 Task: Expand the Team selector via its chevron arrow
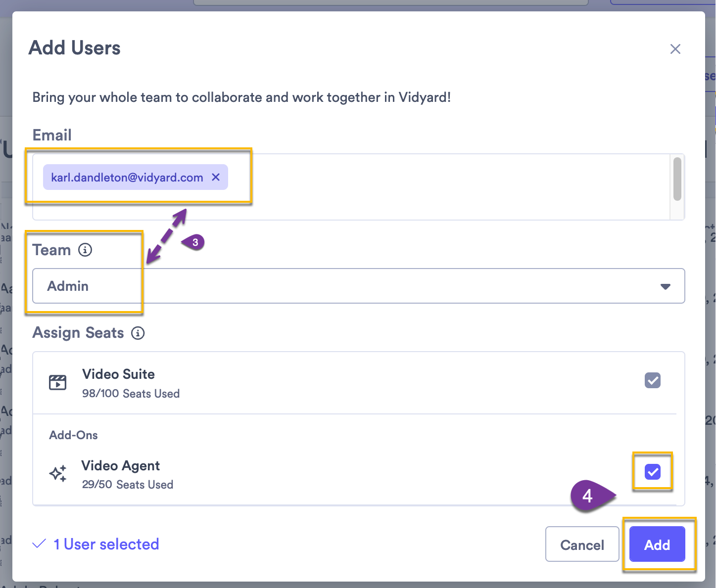coord(666,286)
